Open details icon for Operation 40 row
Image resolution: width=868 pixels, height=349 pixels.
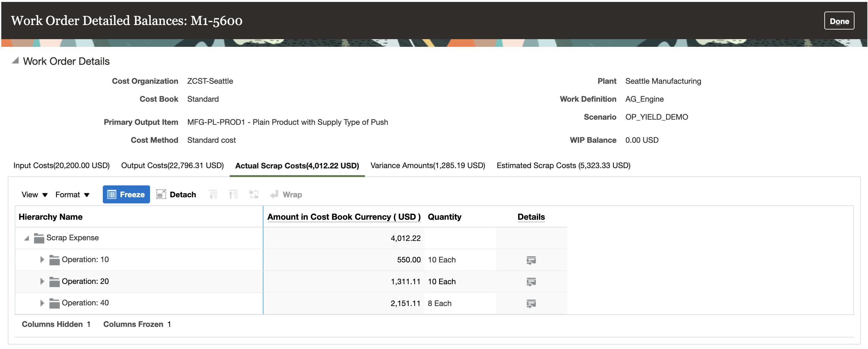click(x=531, y=303)
